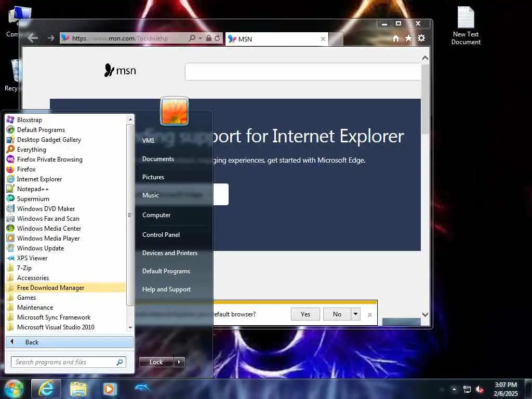The image size is (532, 399).
Task: Click the Search programs and files box
Action: 68,362
